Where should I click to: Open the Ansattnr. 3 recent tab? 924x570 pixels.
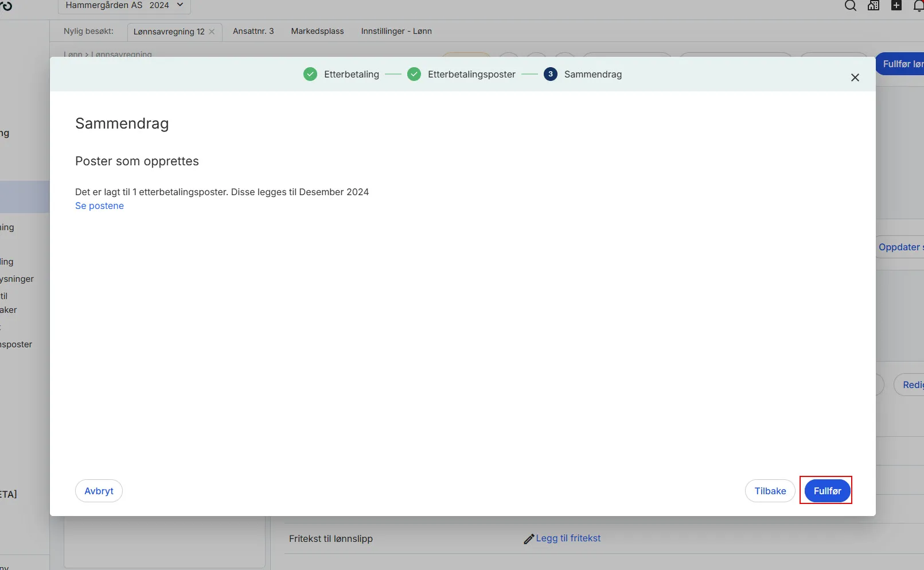tap(254, 31)
